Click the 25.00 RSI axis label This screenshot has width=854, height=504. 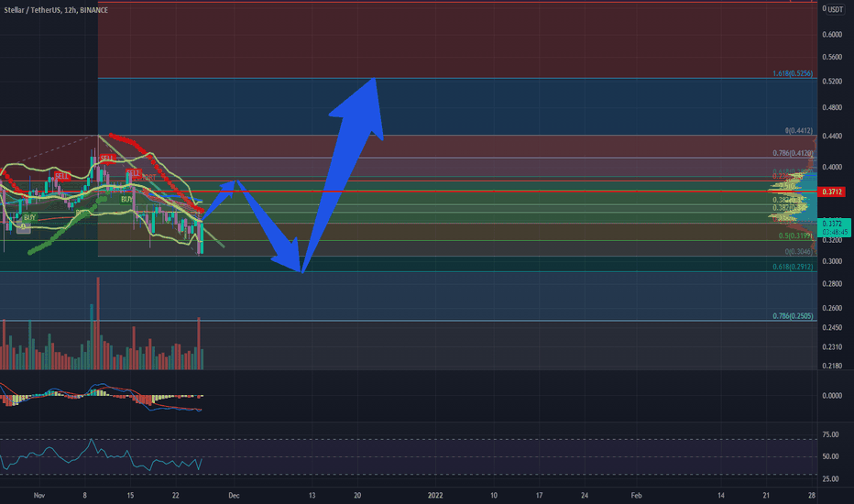pos(830,479)
